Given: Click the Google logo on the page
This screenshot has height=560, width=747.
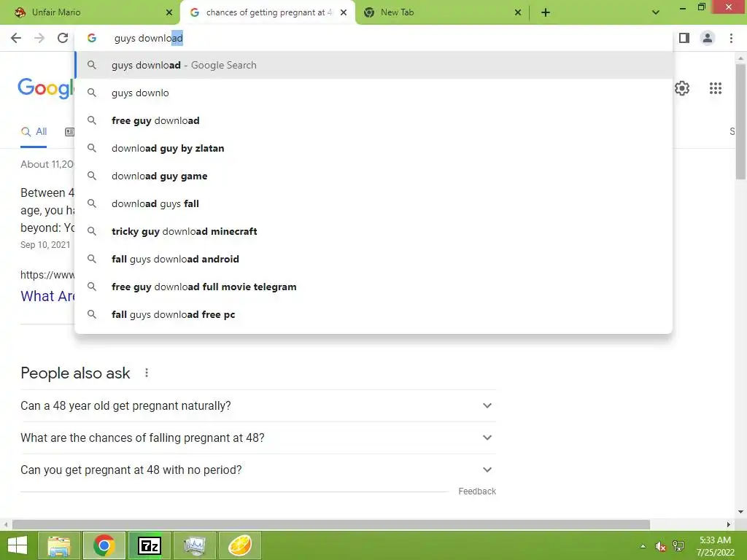Looking at the screenshot, I should click(46, 88).
